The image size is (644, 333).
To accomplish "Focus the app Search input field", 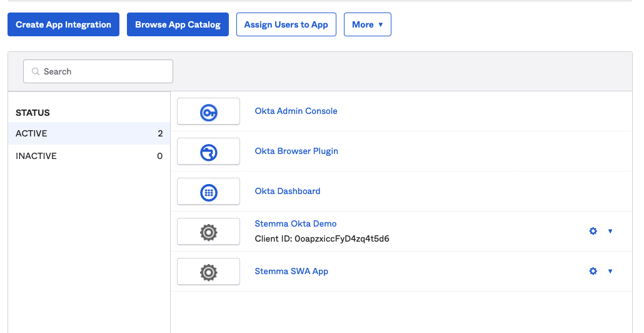I will click(x=98, y=71).
